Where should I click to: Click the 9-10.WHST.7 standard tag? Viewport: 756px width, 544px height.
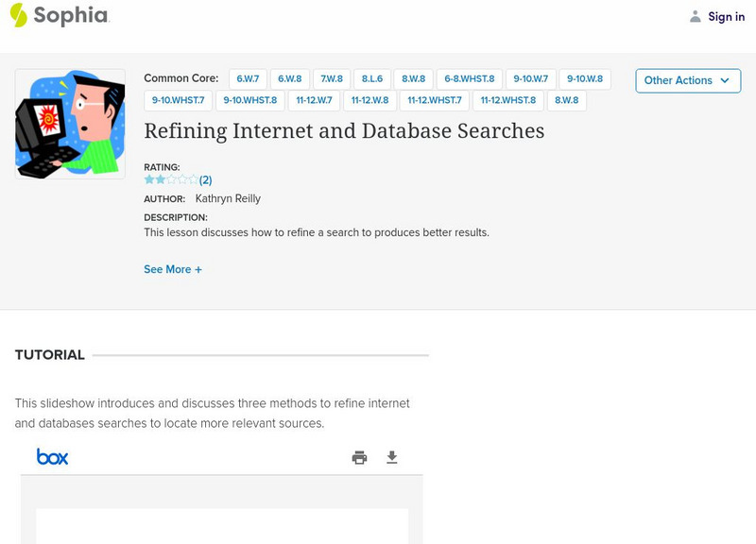[179, 100]
